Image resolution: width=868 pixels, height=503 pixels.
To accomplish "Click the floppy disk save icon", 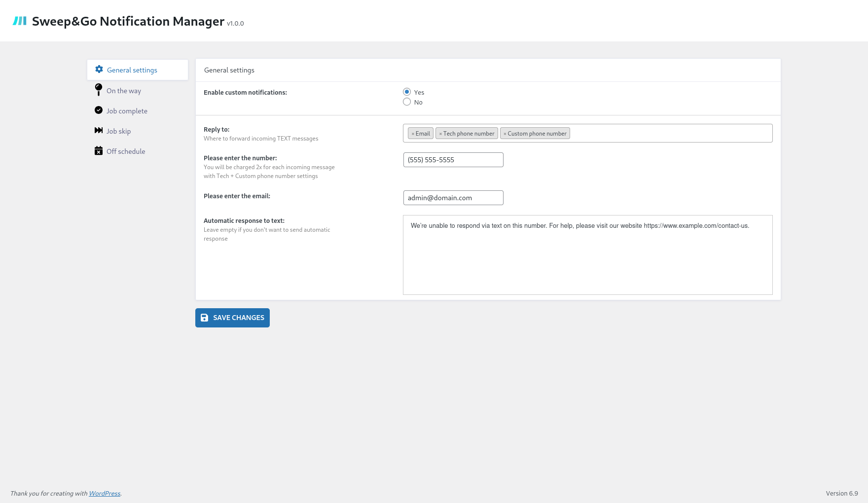I will click(204, 318).
